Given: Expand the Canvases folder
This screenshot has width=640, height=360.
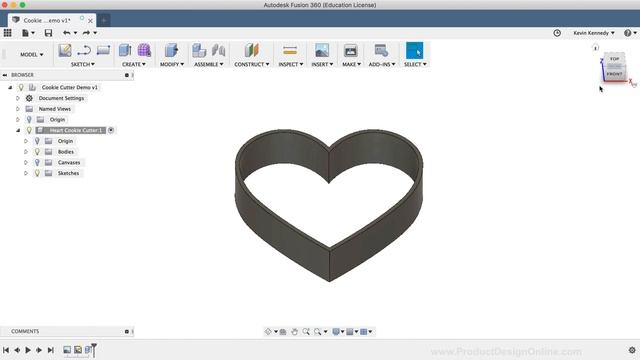Looking at the screenshot, I should (x=26, y=162).
